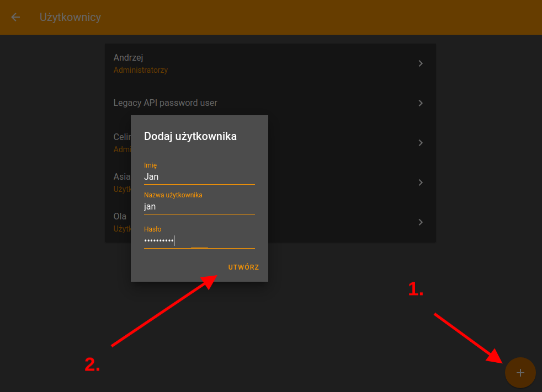542x392 pixels.
Task: Click the partially hidden Celina name
Action: pos(121,137)
